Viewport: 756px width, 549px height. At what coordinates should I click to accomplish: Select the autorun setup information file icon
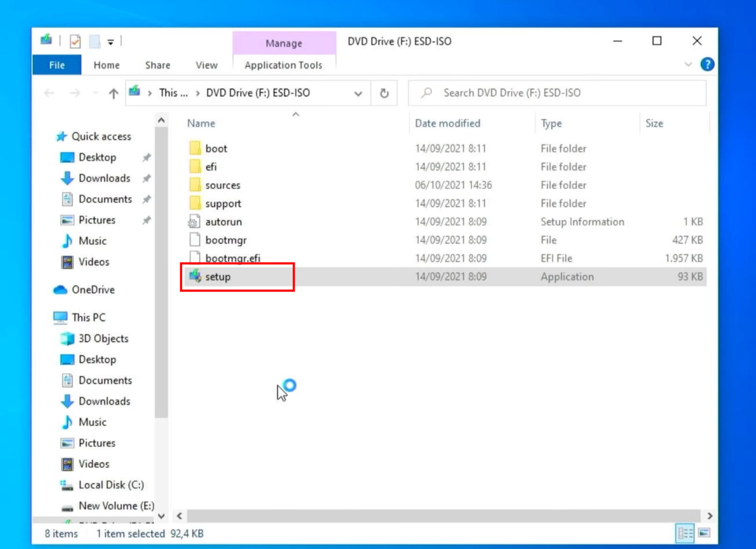(194, 222)
